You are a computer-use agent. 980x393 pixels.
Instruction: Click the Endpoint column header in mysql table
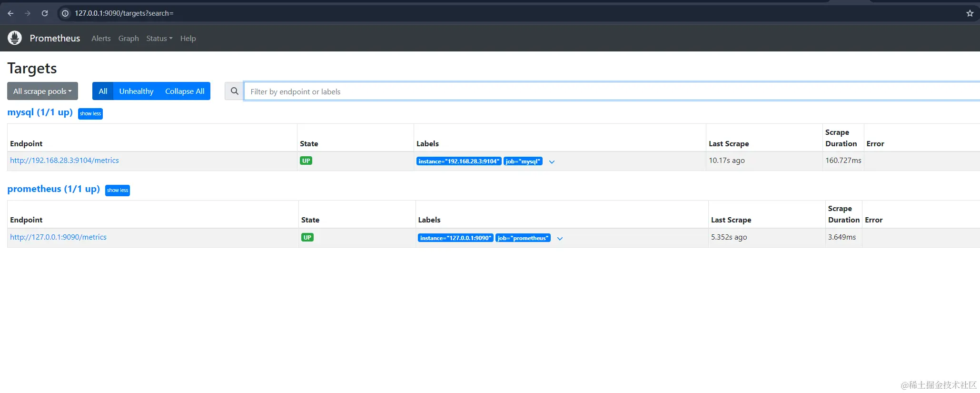click(x=26, y=144)
